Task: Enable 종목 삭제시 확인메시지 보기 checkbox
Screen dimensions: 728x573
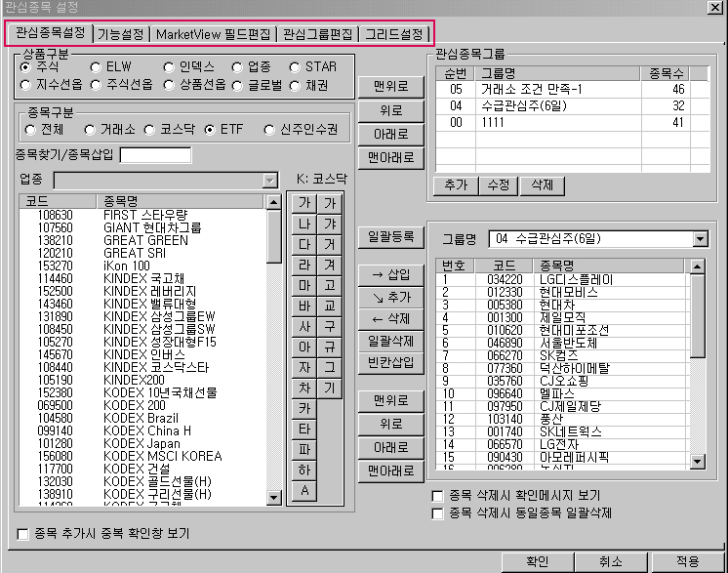Action: (437, 496)
